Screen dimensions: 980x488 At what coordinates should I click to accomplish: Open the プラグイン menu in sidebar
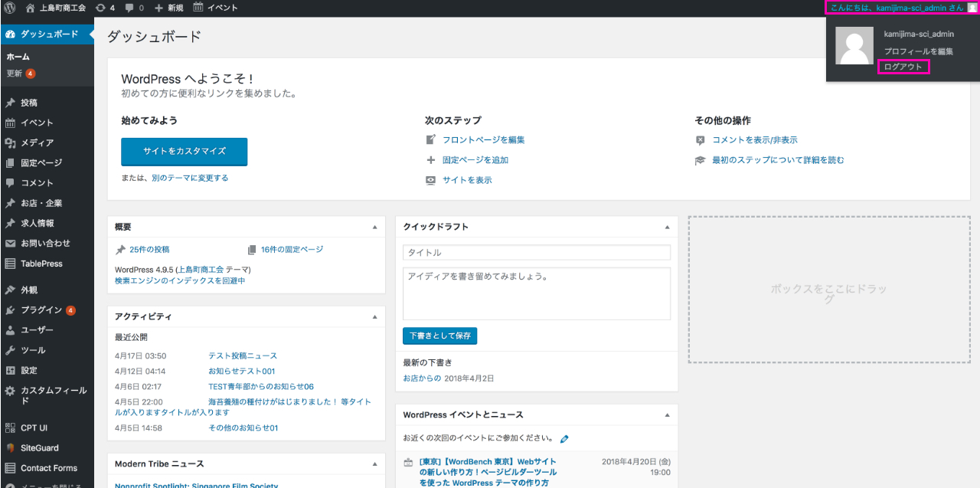tap(41, 310)
